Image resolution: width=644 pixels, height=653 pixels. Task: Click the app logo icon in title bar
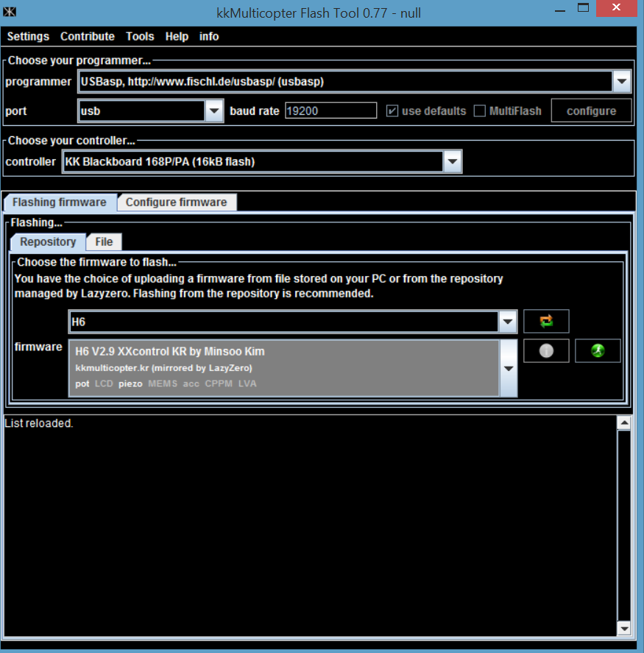coord(9,12)
